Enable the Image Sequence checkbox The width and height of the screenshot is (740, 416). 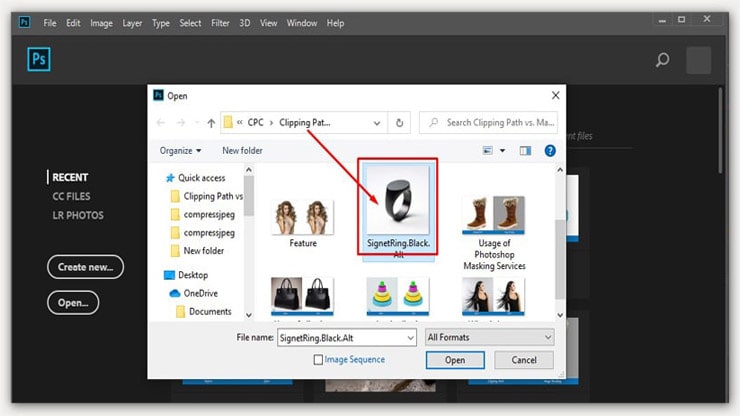click(x=318, y=359)
